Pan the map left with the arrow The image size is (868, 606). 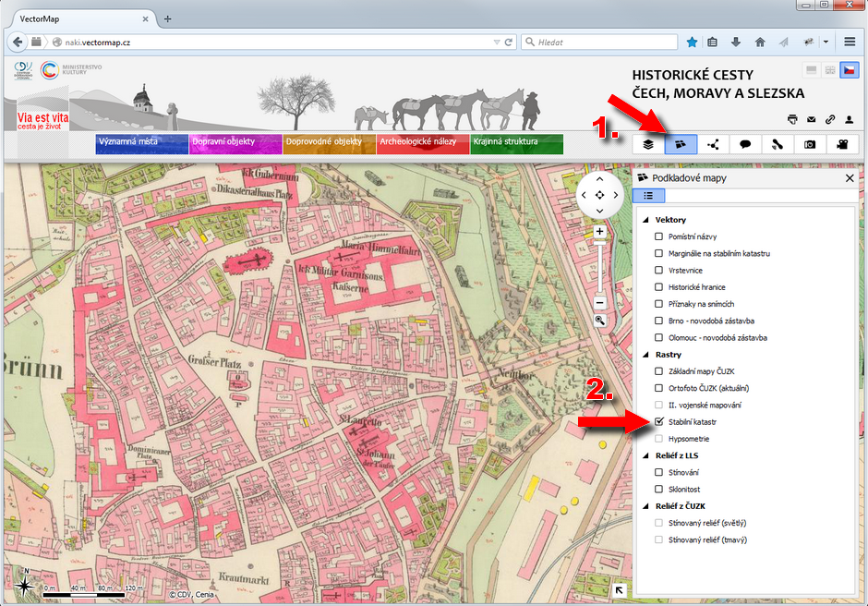click(584, 195)
